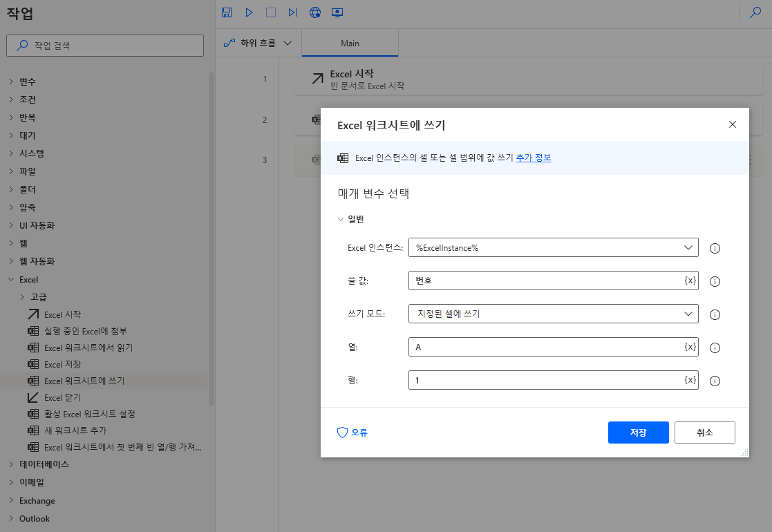Open the 오류 error handling settings
Screen dimensions: 772x532
coord(352,433)
